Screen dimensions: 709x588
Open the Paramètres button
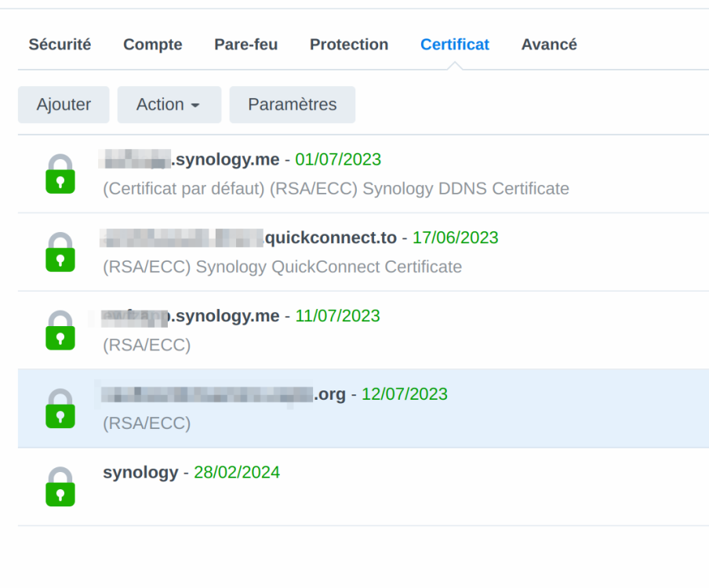click(x=293, y=104)
